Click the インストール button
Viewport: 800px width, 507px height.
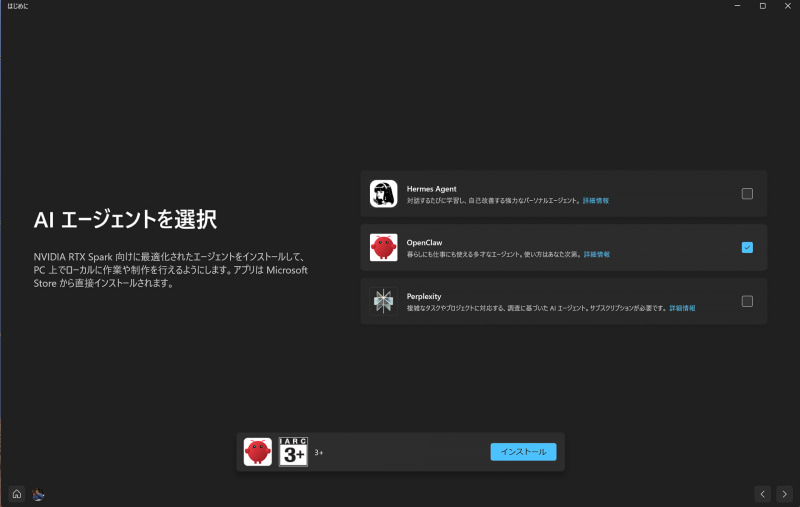[523, 452]
